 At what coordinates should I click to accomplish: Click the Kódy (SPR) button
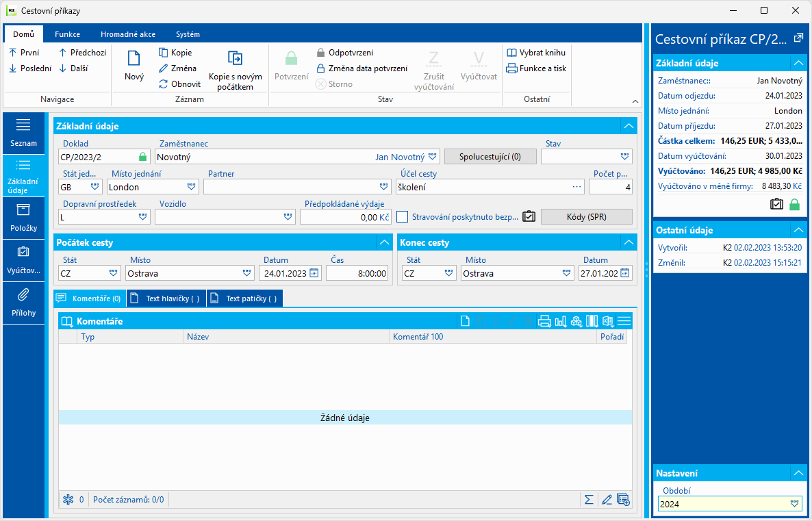tap(587, 217)
